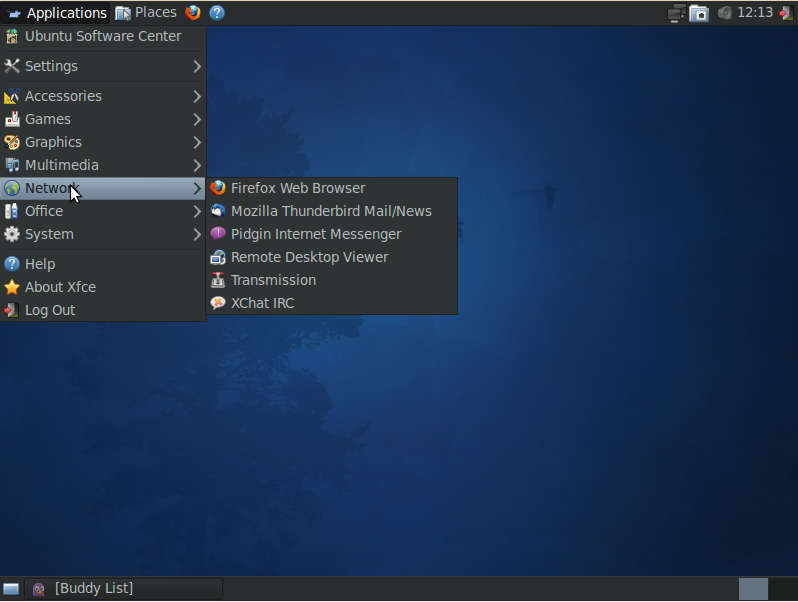Expand the Graphics submenu arrow

tap(197, 142)
